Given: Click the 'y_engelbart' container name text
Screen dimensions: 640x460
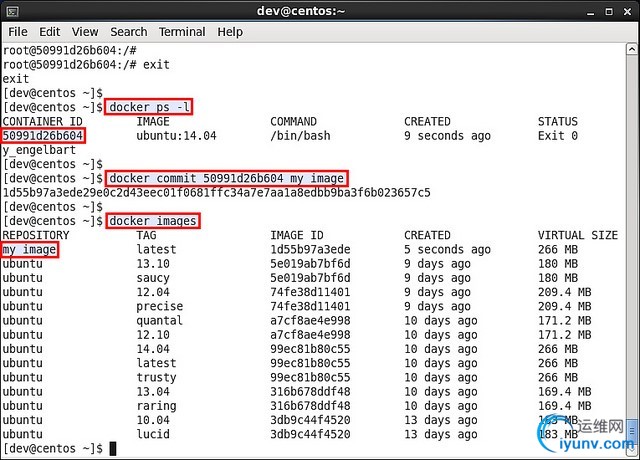Looking at the screenshot, I should coord(39,150).
